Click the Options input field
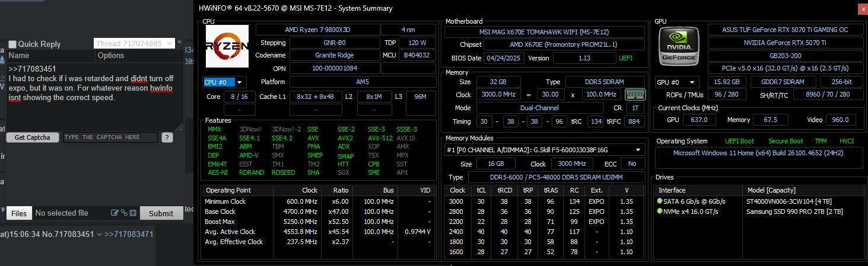The height and width of the screenshot is (266, 868). (x=139, y=56)
